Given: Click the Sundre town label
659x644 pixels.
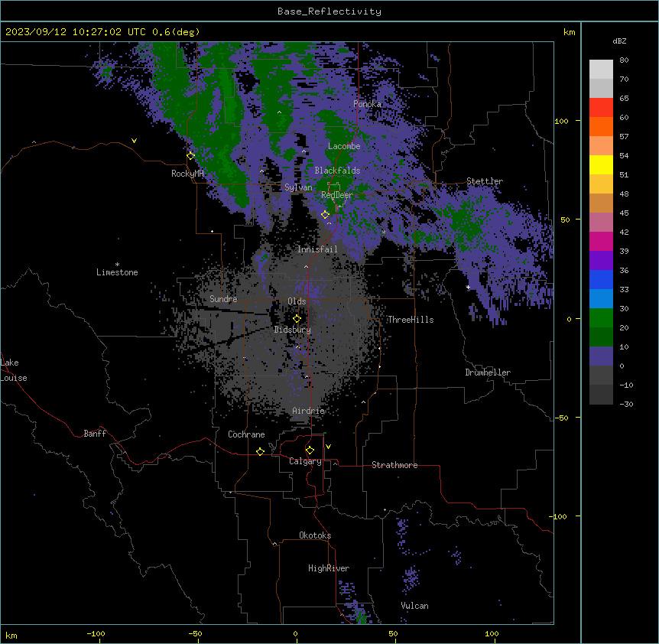Looking at the screenshot, I should tap(223, 299).
